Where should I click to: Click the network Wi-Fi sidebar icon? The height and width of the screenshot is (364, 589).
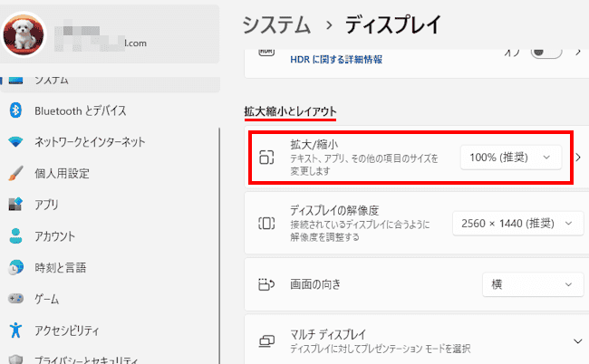(x=15, y=142)
